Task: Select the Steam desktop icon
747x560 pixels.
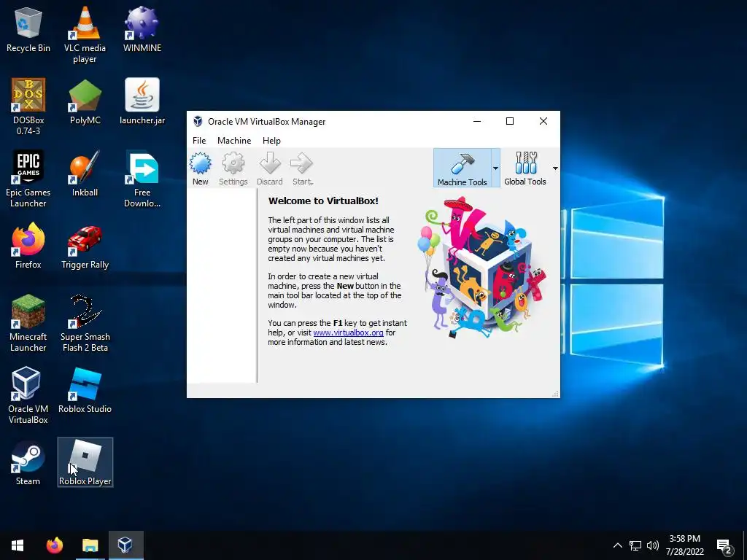Action: (x=28, y=462)
